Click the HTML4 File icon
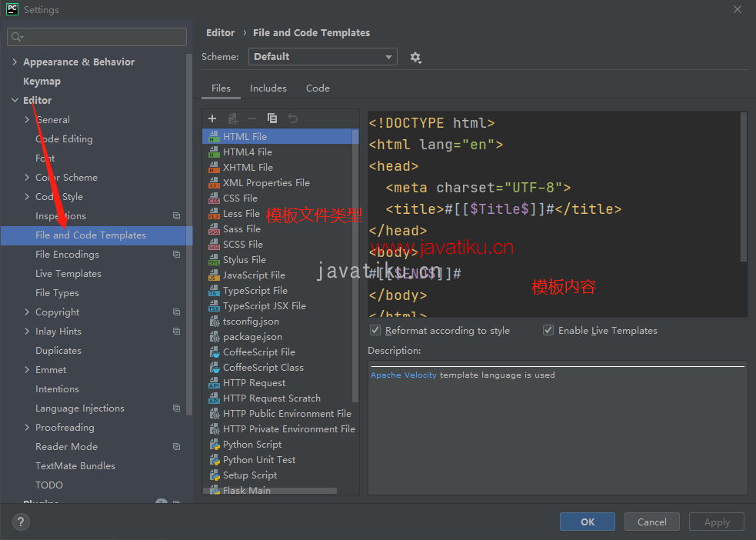 click(x=214, y=152)
